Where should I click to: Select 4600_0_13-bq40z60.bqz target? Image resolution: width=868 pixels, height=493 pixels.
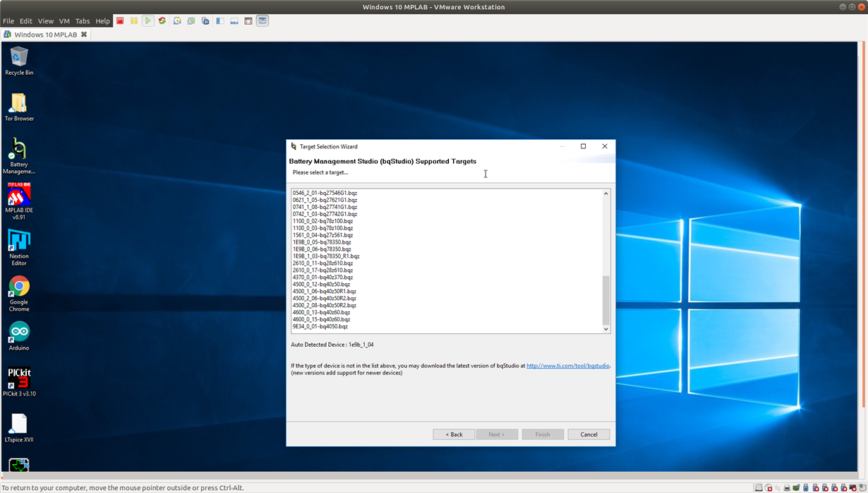point(321,313)
